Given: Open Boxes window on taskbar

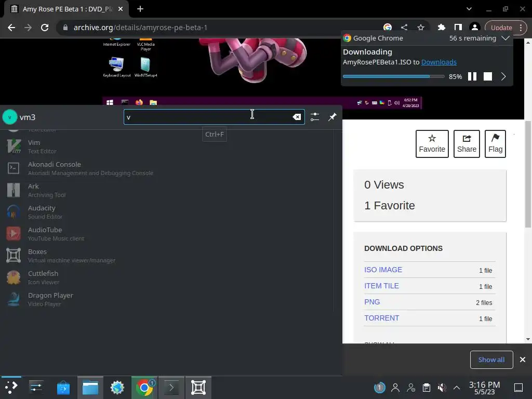Looking at the screenshot, I should click(198, 388).
